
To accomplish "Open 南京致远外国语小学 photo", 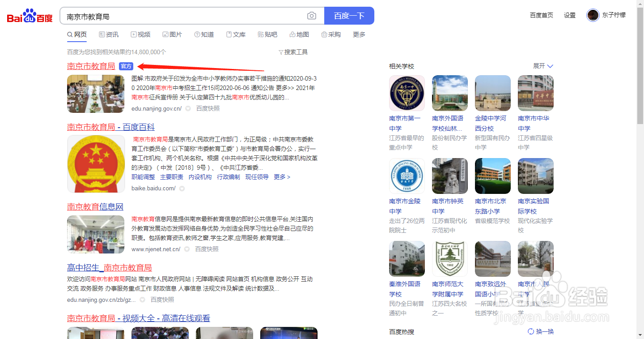I will [493, 259].
